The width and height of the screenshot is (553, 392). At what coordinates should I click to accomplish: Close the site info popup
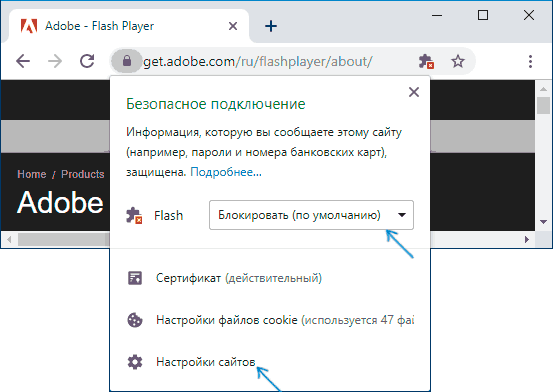[x=414, y=92]
